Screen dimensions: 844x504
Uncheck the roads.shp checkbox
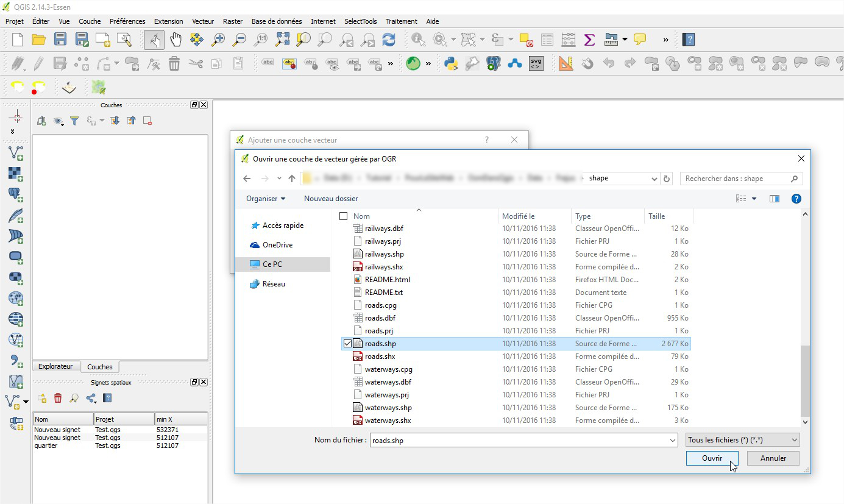click(347, 344)
